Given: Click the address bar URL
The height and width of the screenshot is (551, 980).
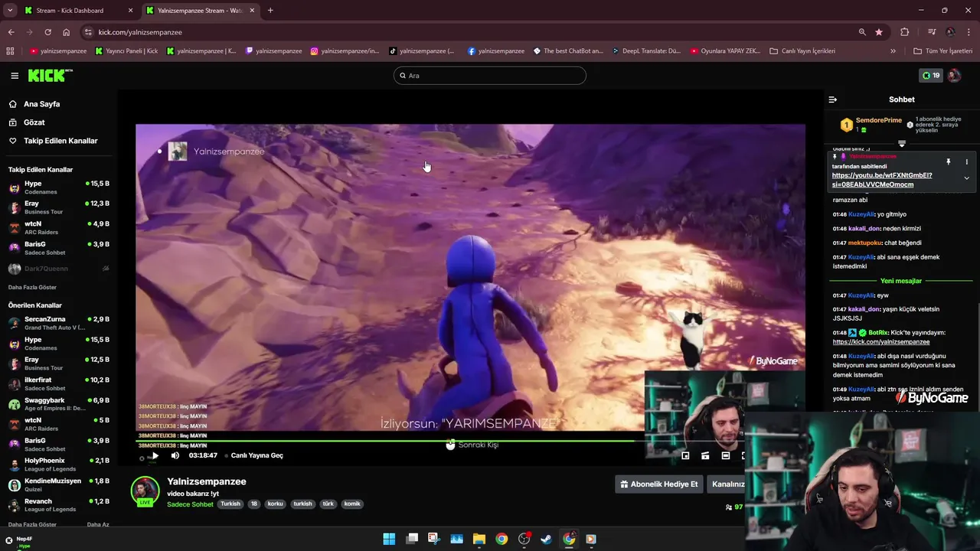Looking at the screenshot, I should tap(140, 32).
